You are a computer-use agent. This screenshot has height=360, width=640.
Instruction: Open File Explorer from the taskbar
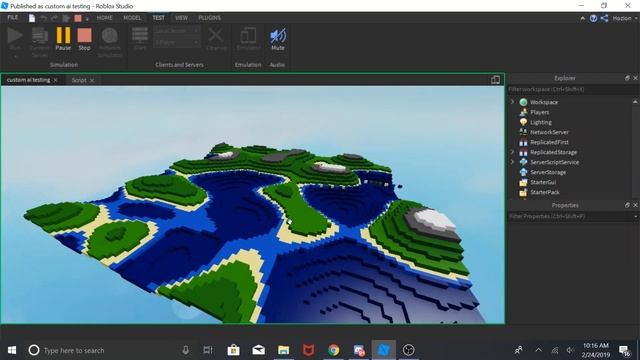(x=283, y=350)
